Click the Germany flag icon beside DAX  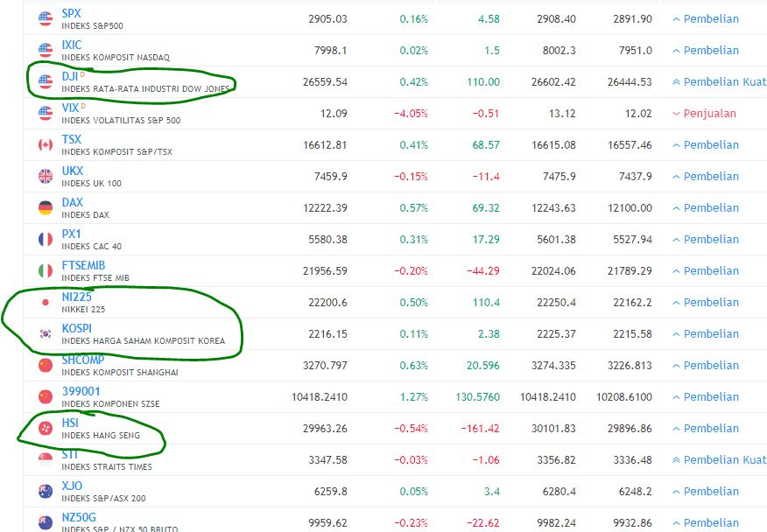tap(45, 208)
